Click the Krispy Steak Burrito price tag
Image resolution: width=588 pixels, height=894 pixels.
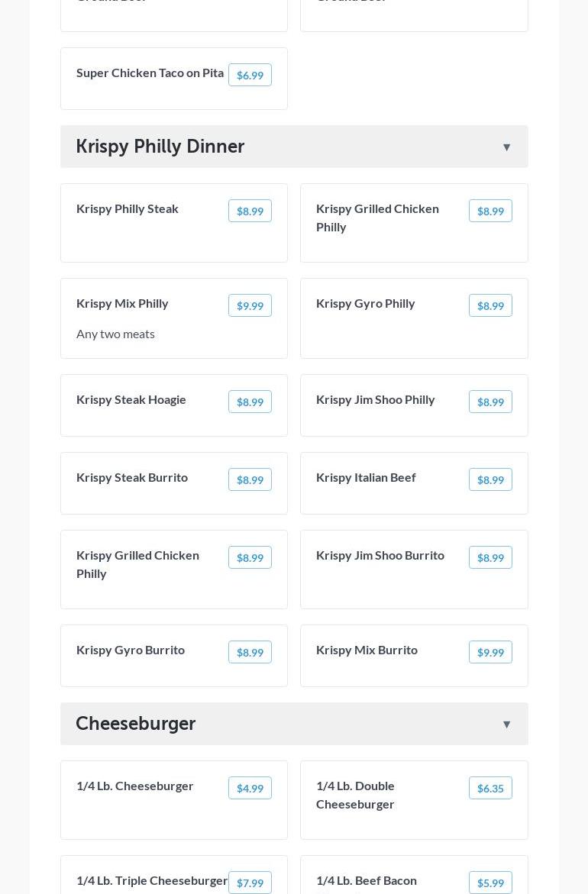coord(250,480)
